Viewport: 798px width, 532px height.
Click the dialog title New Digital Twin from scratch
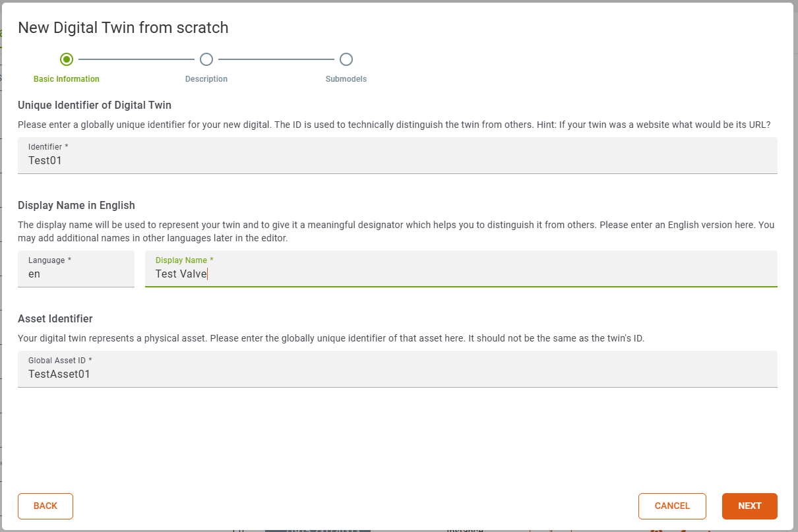click(x=123, y=28)
